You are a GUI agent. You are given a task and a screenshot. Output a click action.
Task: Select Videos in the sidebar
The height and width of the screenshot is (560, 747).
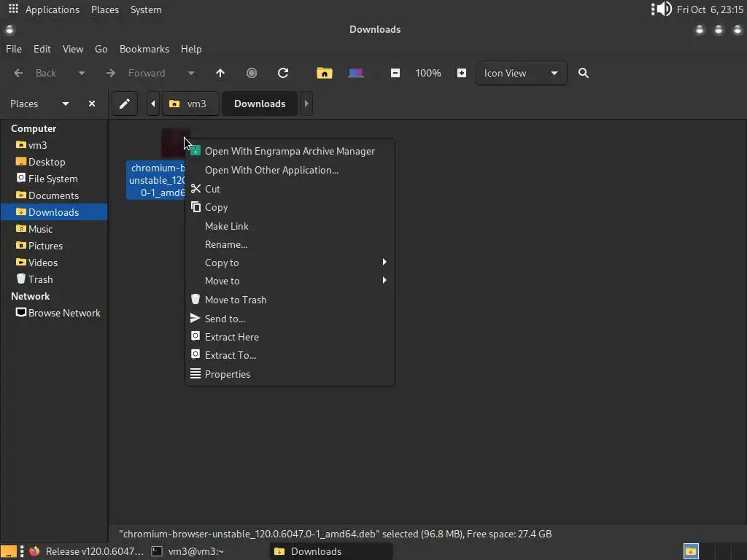(x=54, y=262)
